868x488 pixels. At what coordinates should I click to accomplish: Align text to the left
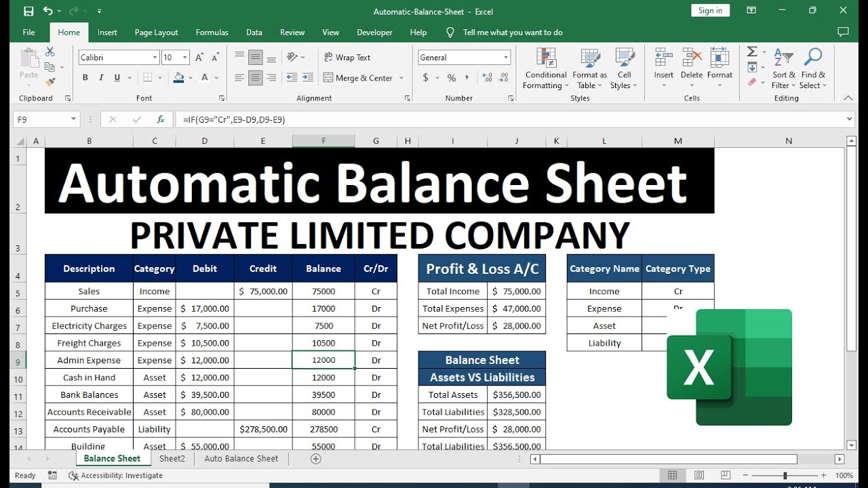(239, 78)
